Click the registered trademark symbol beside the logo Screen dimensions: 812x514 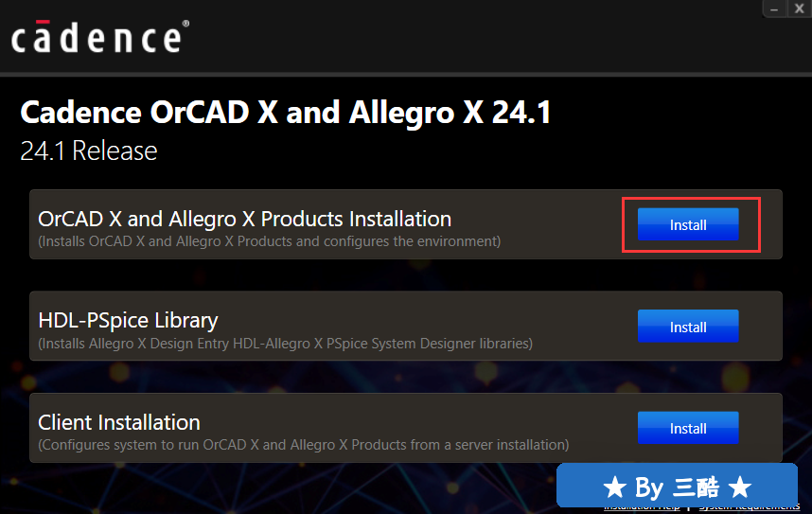tap(185, 24)
